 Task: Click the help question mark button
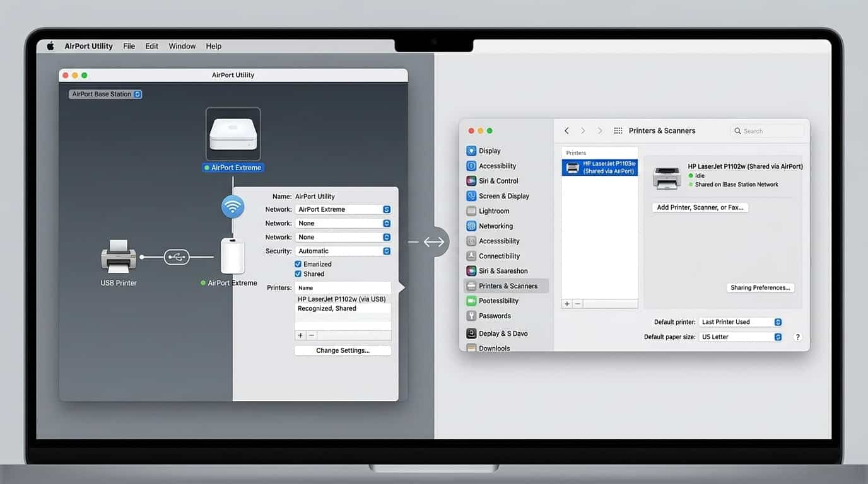point(797,337)
